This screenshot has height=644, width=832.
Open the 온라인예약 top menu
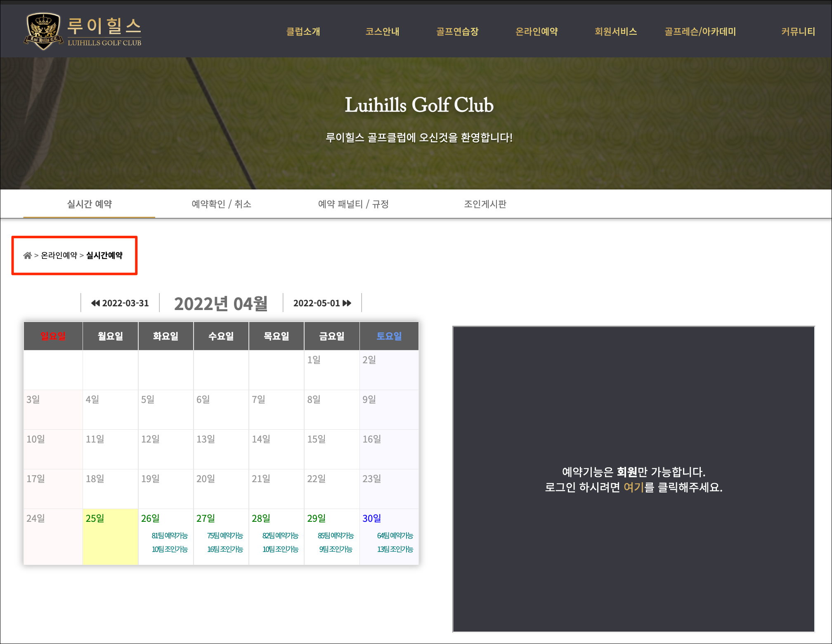coord(537,31)
